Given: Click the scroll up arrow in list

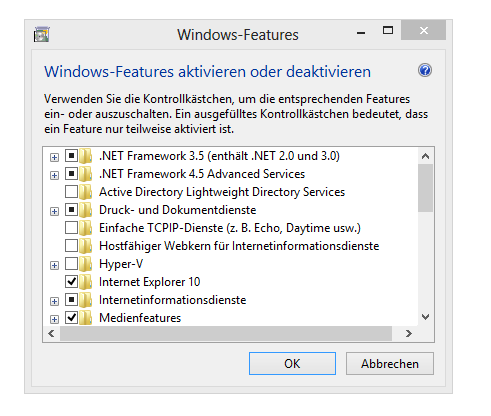Looking at the screenshot, I should [x=425, y=156].
